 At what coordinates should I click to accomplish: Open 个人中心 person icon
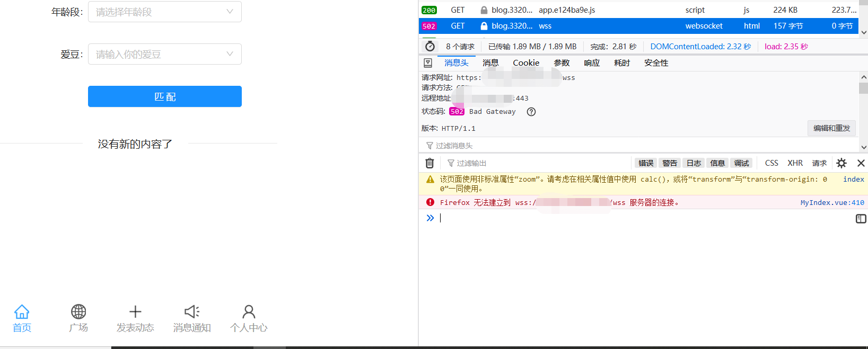[x=249, y=311]
